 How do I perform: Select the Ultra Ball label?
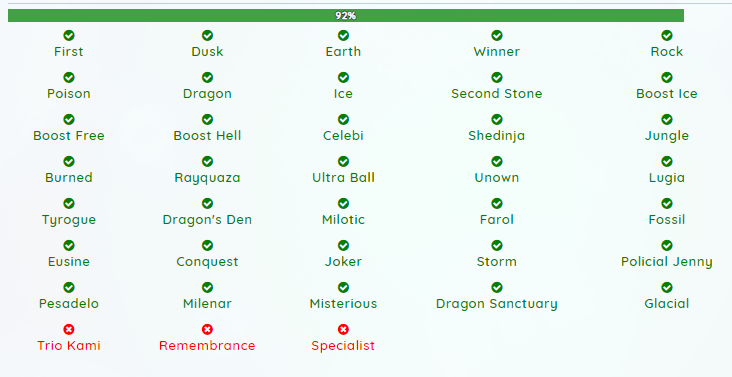(x=343, y=178)
